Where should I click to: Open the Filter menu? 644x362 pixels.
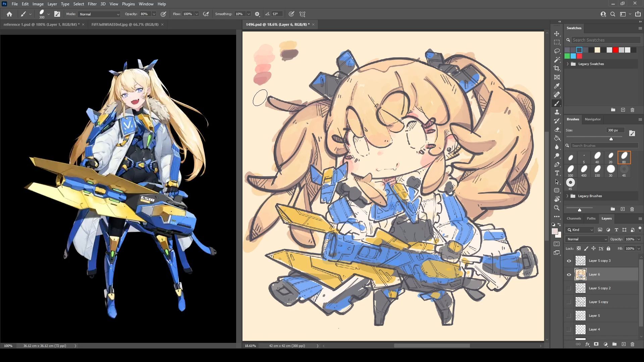click(92, 4)
